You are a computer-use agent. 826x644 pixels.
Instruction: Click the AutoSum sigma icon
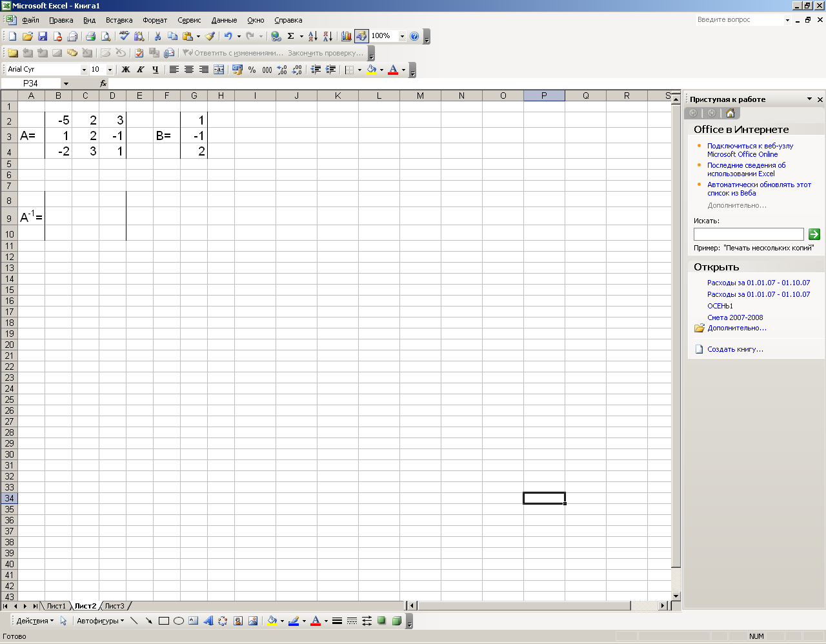point(291,36)
